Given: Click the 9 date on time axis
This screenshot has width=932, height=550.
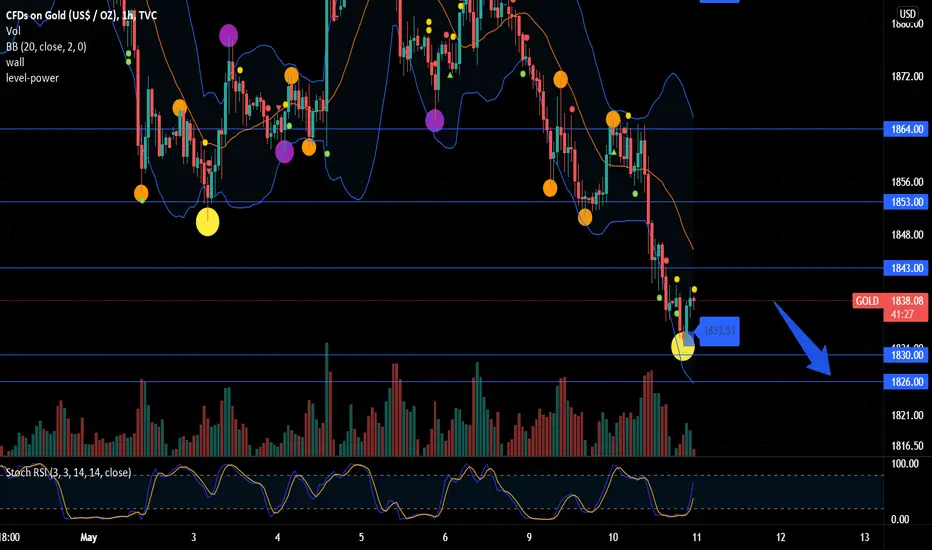Looking at the screenshot, I should tap(529, 538).
